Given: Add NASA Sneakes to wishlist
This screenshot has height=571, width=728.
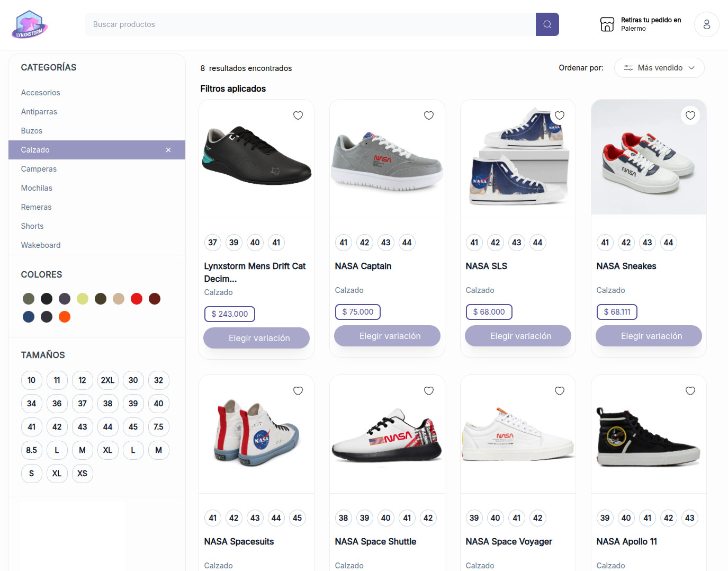Looking at the screenshot, I should coord(690,115).
